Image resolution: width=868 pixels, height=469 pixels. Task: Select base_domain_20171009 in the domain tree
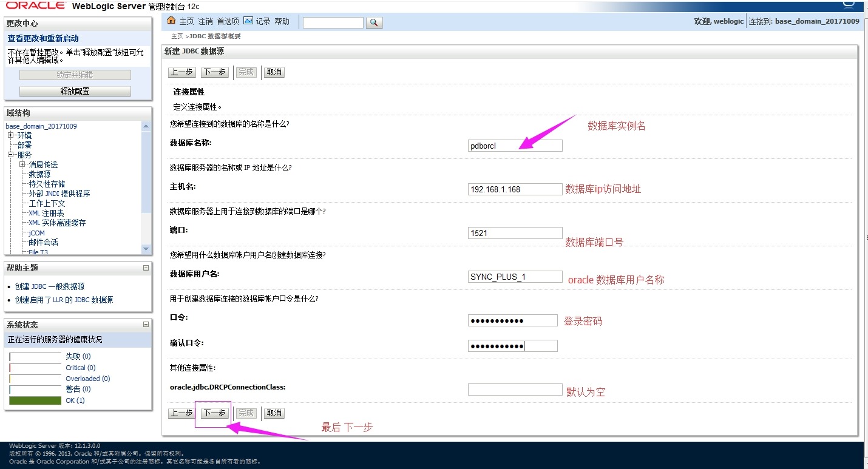[x=41, y=126]
